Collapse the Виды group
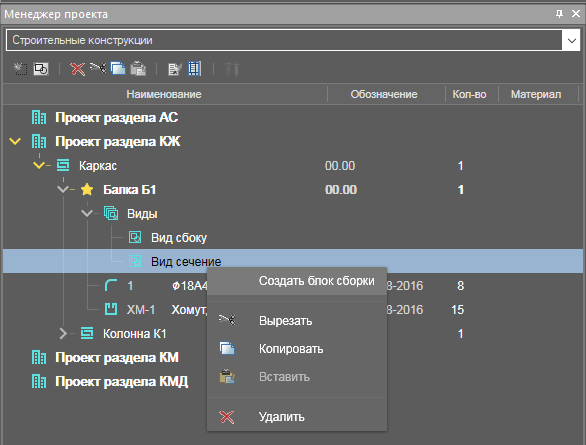586x445 pixels. 87,213
